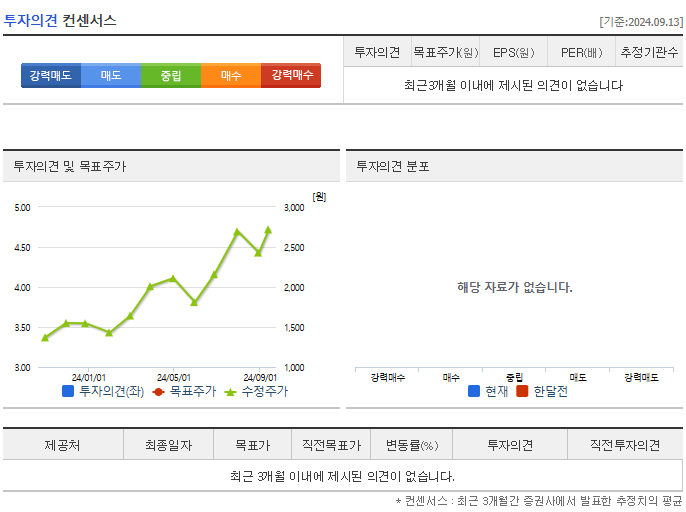The image size is (686, 512).
Task: Click the 3,000 right-axis value
Action: (294, 207)
